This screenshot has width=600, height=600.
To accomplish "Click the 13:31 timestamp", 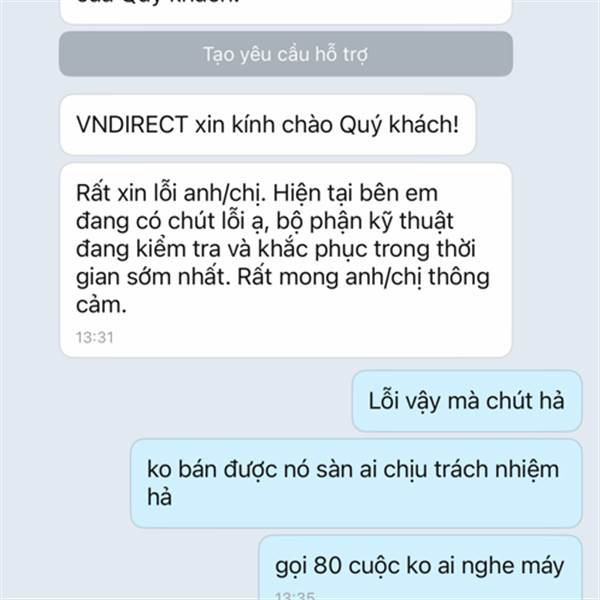I will coord(95,338).
